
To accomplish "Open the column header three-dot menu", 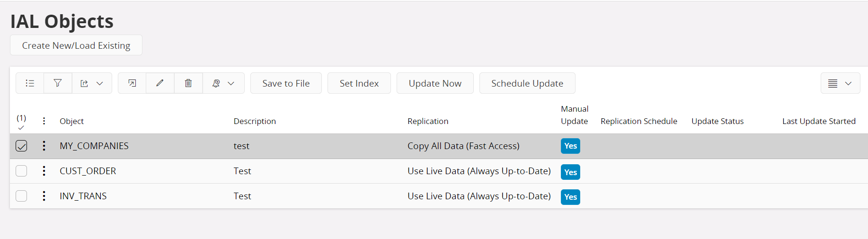I will tap(44, 121).
